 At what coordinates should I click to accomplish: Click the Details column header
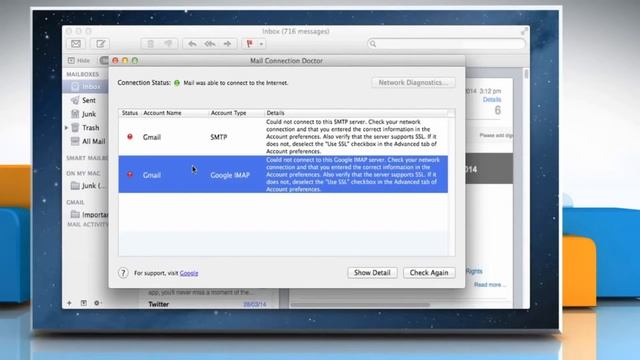click(356, 113)
